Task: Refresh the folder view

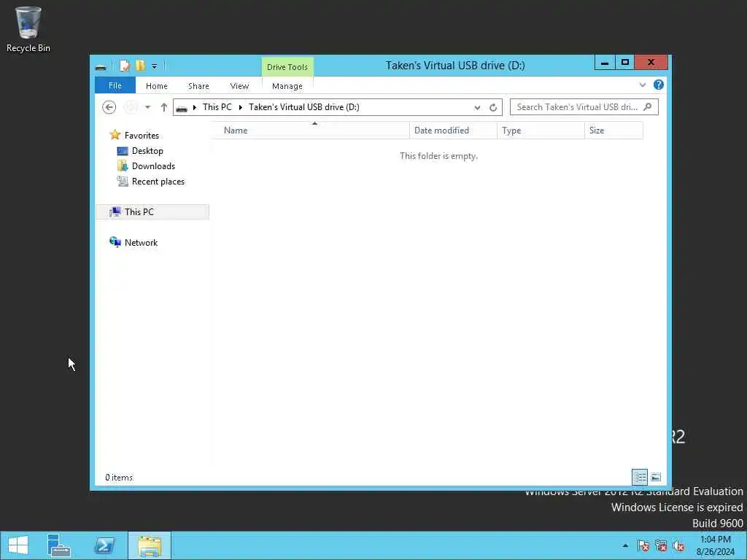Action: click(x=493, y=108)
